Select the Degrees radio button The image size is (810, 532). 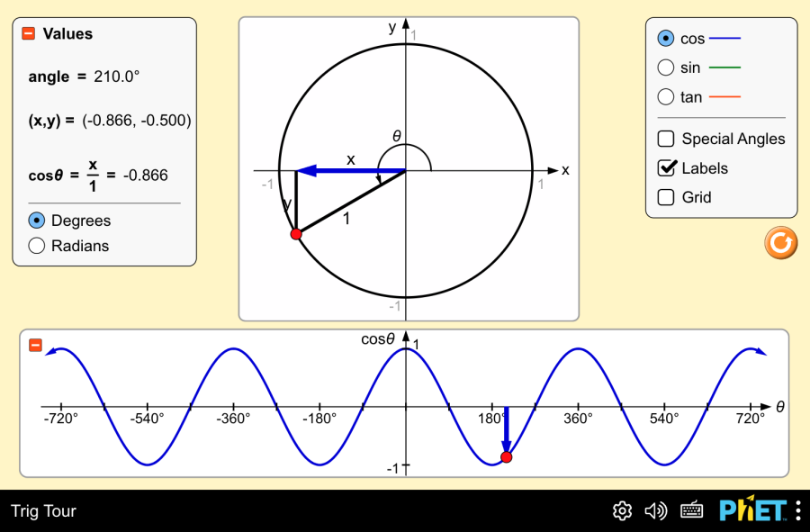[x=37, y=220]
